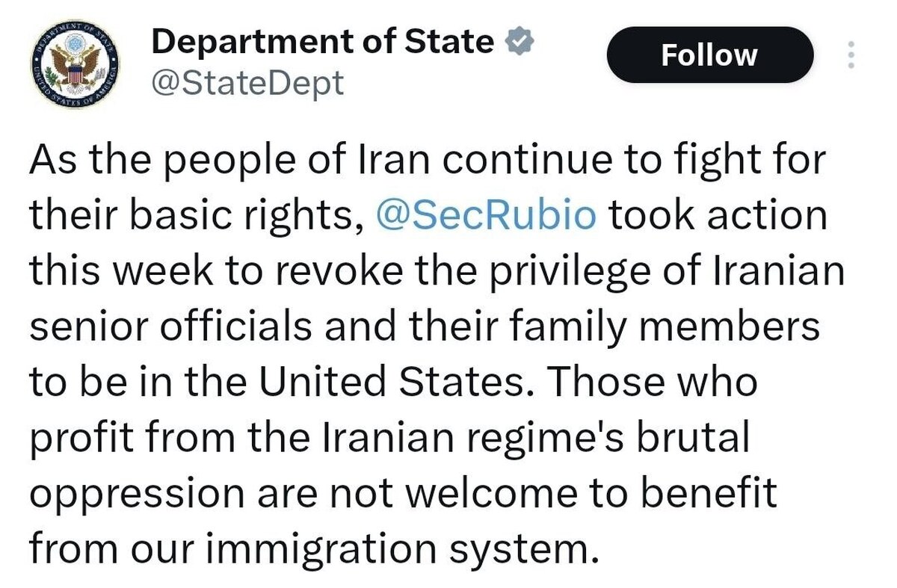Click the word 'Iranian' ending the third line
The height and width of the screenshot is (588, 897).
point(788,271)
